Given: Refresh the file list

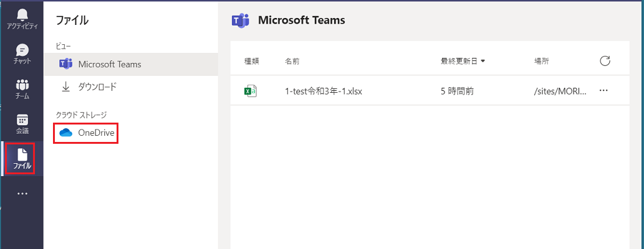Looking at the screenshot, I should point(605,62).
